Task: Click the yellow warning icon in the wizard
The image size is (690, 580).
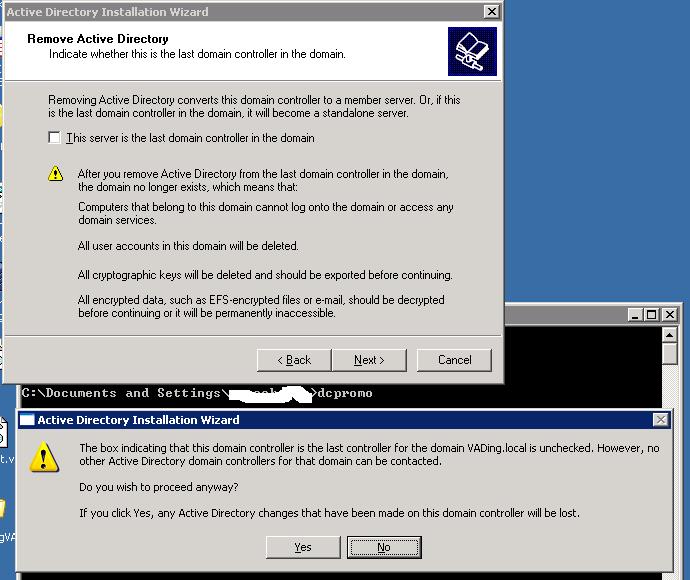Action: pyautogui.click(x=55, y=173)
